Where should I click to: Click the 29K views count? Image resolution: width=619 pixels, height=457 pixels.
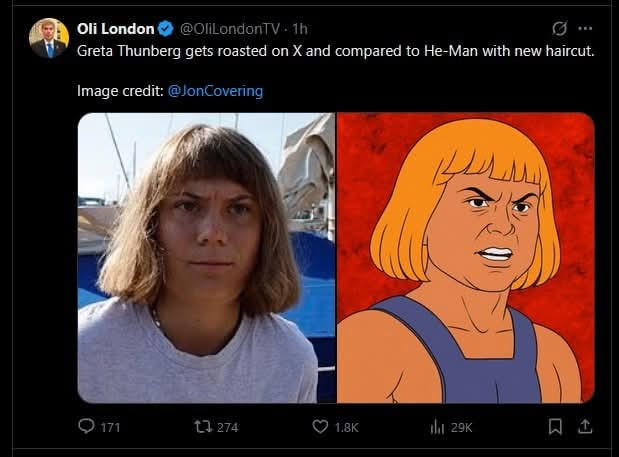(461, 427)
